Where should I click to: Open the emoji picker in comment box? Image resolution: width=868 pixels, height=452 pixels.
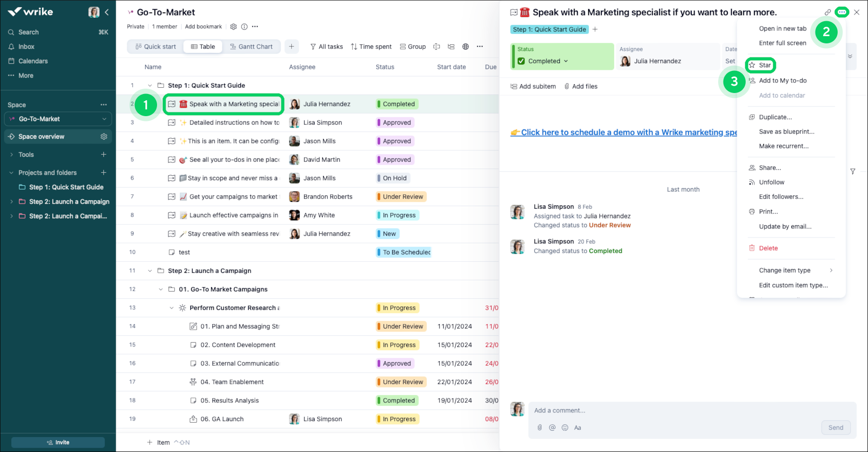565,427
